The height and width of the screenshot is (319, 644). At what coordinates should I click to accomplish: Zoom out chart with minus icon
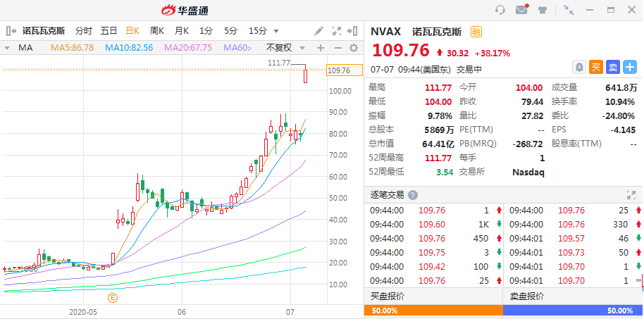click(x=338, y=48)
